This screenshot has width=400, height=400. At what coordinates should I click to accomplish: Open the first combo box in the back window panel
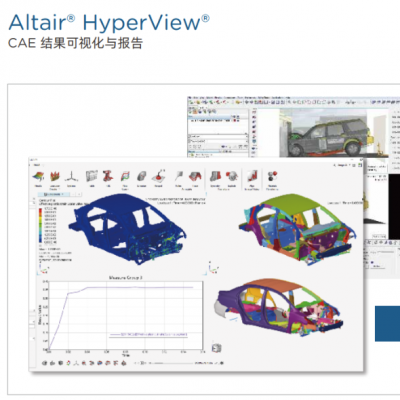tap(218, 137)
